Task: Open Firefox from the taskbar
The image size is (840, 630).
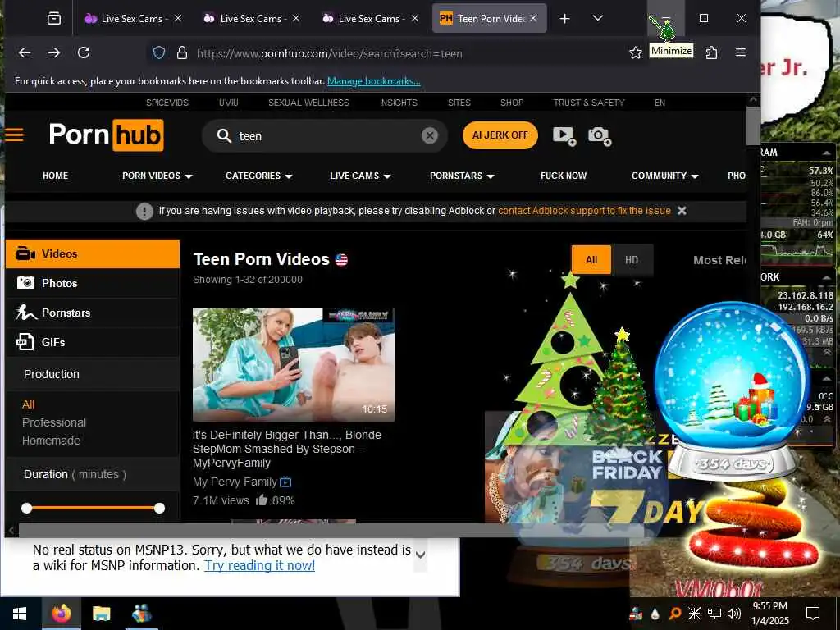Action: (61, 614)
